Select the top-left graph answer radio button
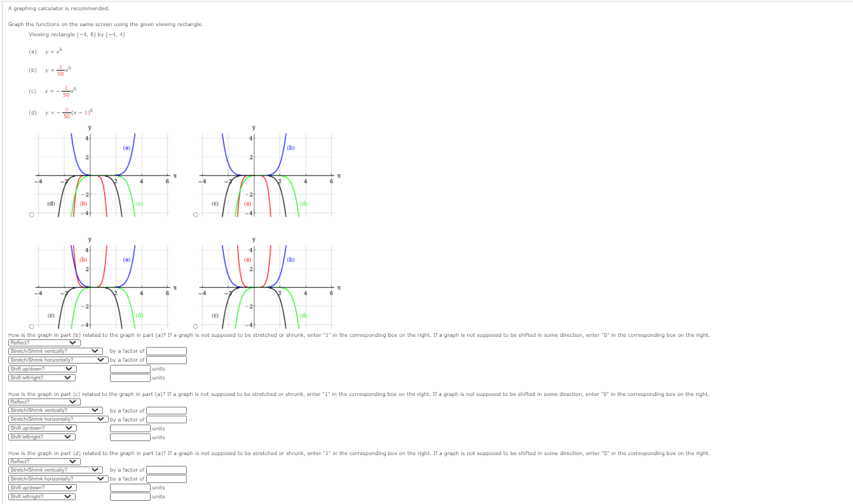Image resolution: width=853 pixels, height=504 pixels. (31, 215)
